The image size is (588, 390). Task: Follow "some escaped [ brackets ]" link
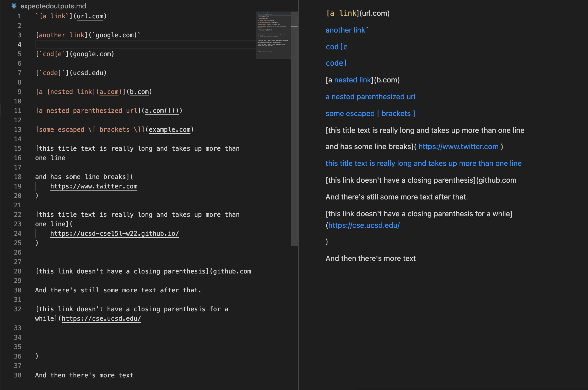[370, 113]
